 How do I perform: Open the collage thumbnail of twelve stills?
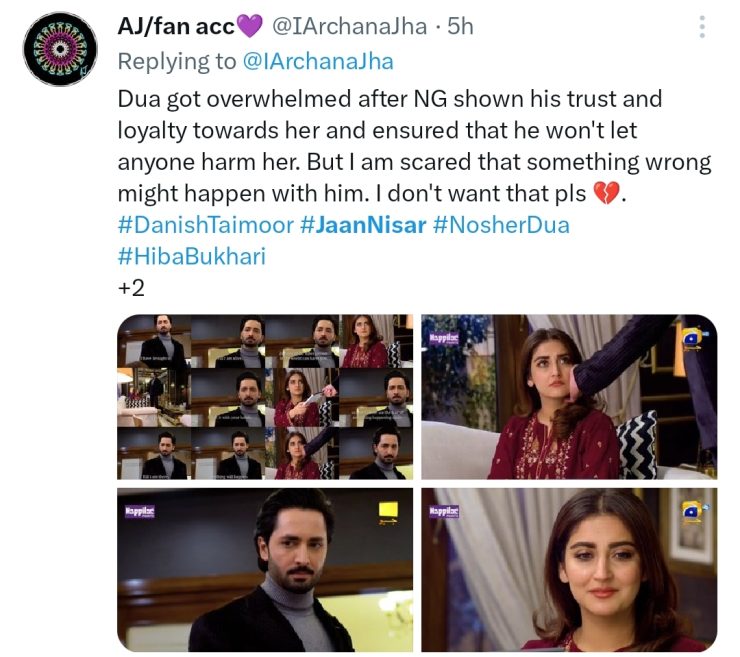click(x=265, y=397)
